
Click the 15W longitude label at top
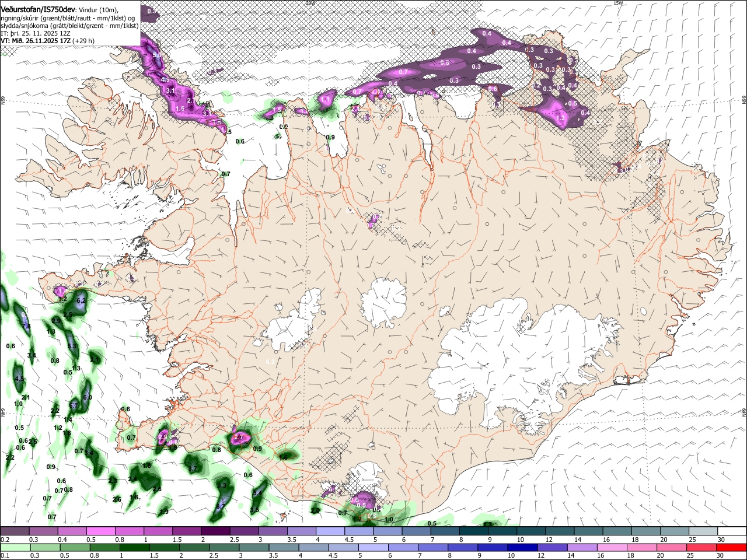pyautogui.click(x=618, y=3)
